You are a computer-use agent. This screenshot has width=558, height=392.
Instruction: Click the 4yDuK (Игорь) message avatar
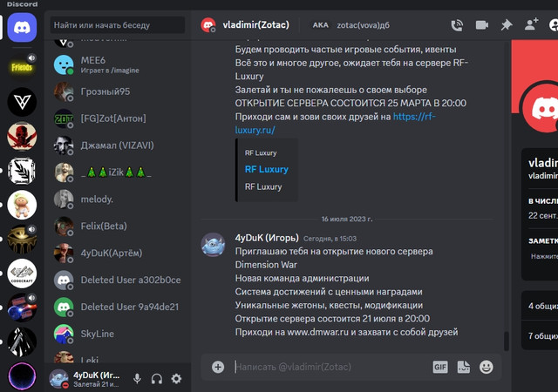[213, 245]
